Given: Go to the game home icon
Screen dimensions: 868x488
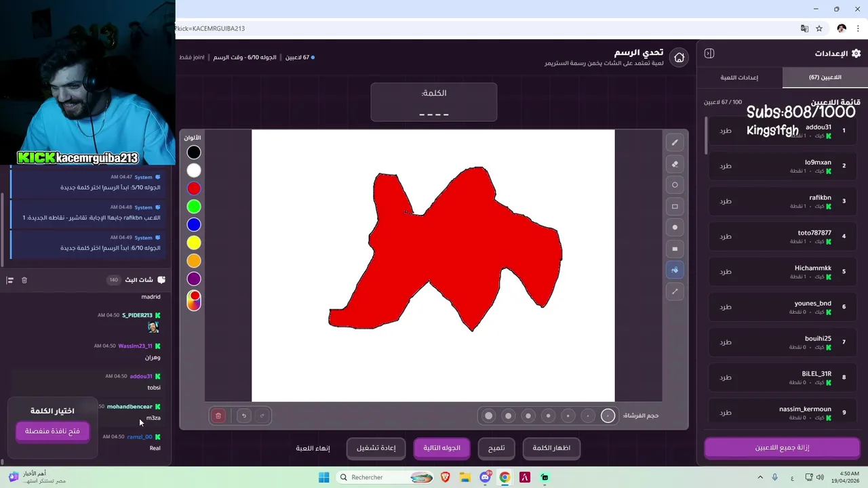Looking at the screenshot, I should pos(679,58).
